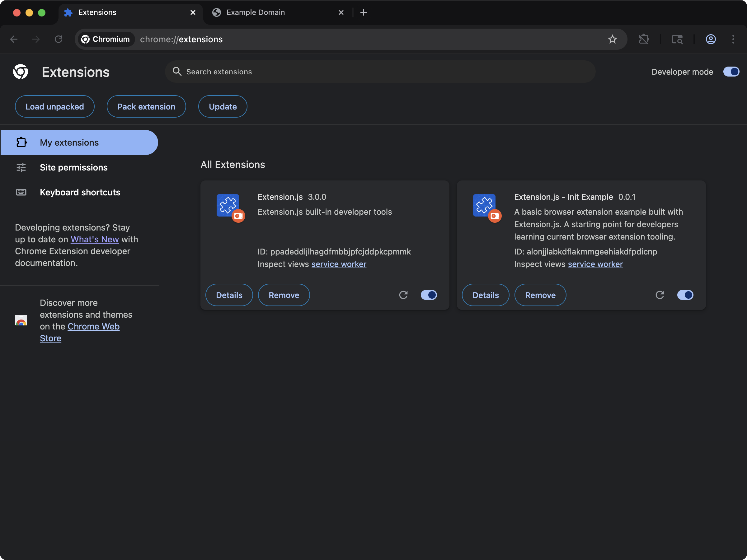
Task: Click the browser forward arrow
Action: tap(36, 39)
